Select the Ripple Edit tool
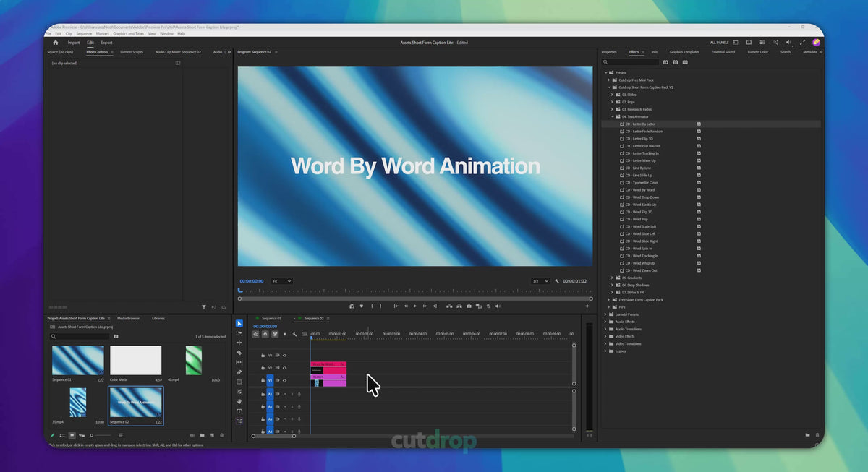The width and height of the screenshot is (868, 472). [x=239, y=343]
